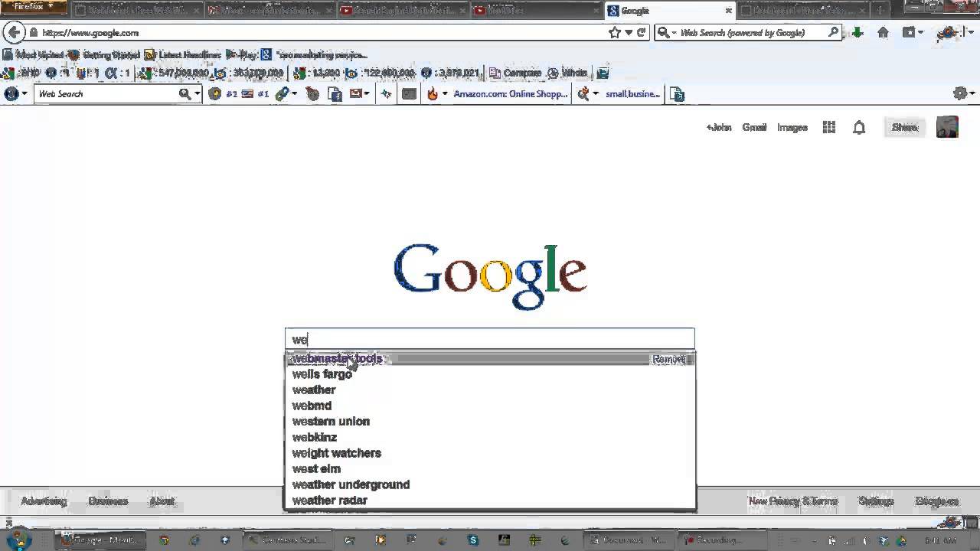Reload the page using the refresh icon

click(x=641, y=33)
